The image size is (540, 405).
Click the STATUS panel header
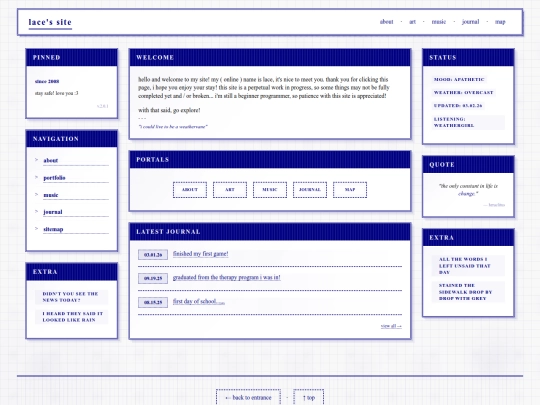(468, 58)
